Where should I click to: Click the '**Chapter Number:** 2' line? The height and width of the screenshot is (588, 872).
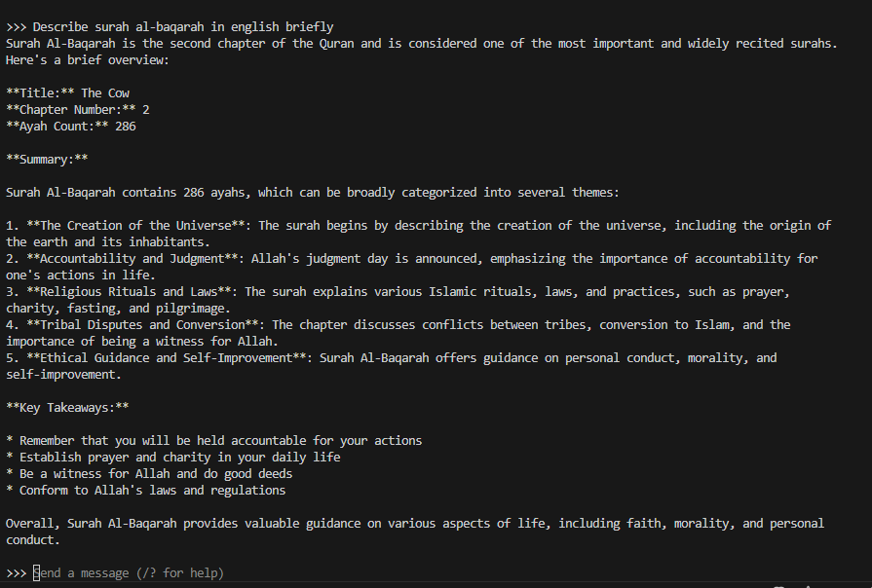pyautogui.click(x=78, y=110)
